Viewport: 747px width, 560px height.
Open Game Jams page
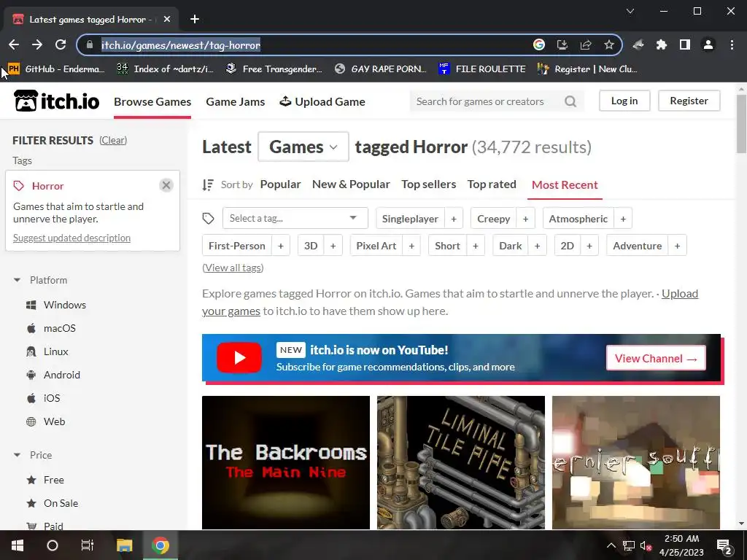tap(236, 101)
